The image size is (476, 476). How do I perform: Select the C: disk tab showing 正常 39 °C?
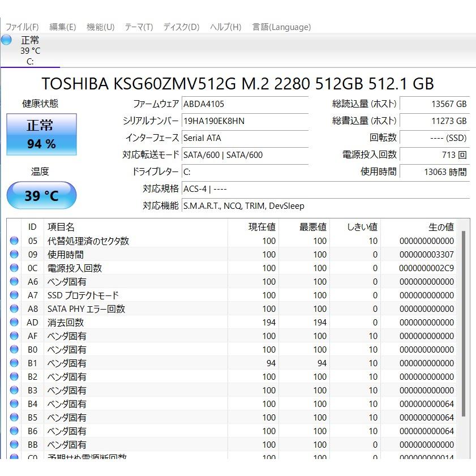[x=31, y=50]
